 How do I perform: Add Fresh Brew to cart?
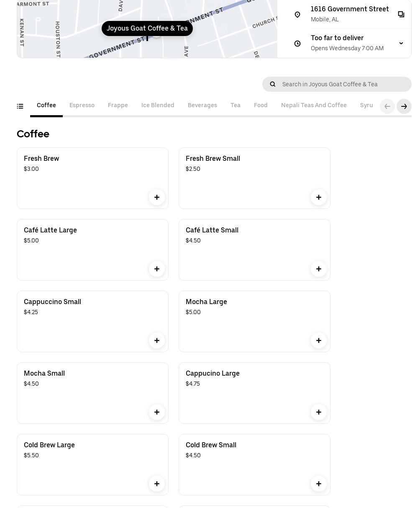coord(157,197)
